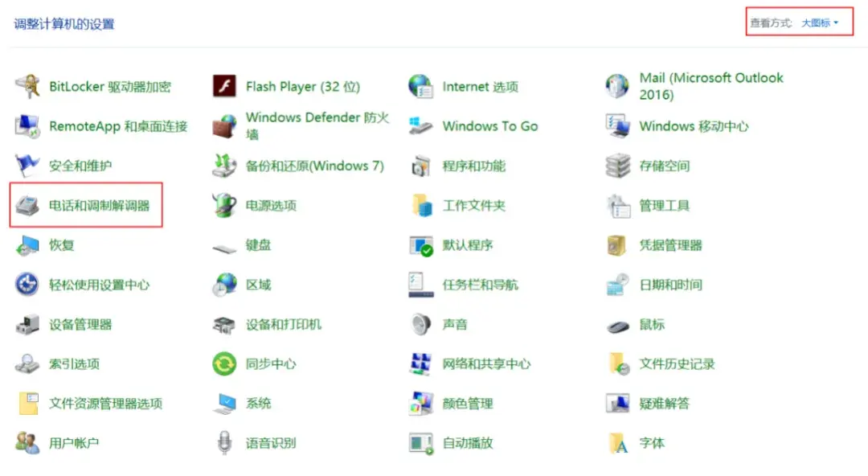Click the 声音 speaker icon
The height and width of the screenshot is (476, 868).
pyautogui.click(x=420, y=324)
